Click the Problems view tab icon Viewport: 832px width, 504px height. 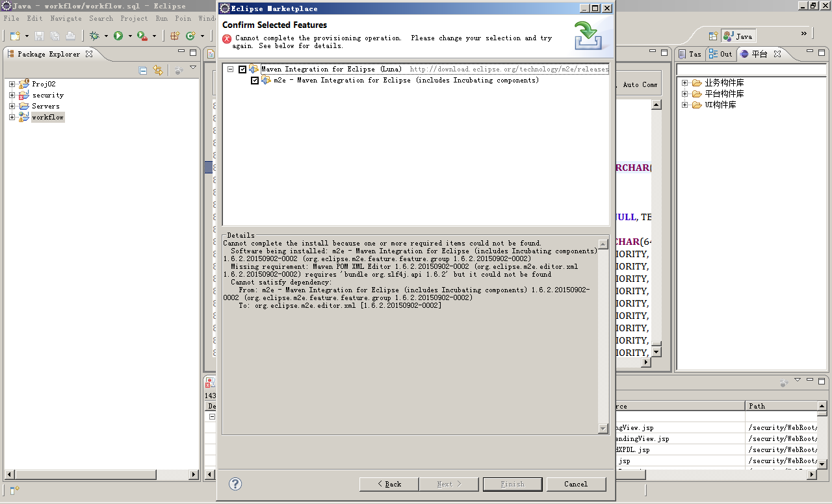point(211,382)
